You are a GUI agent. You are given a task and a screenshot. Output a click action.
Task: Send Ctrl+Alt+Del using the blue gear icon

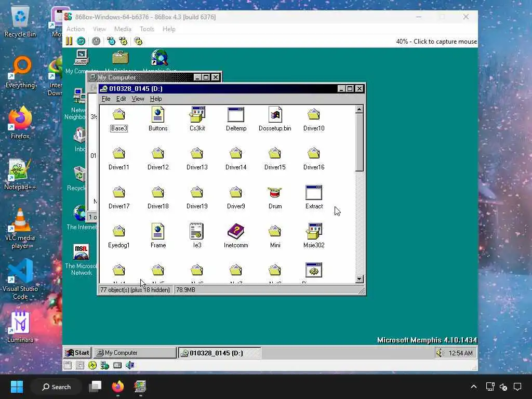click(111, 42)
